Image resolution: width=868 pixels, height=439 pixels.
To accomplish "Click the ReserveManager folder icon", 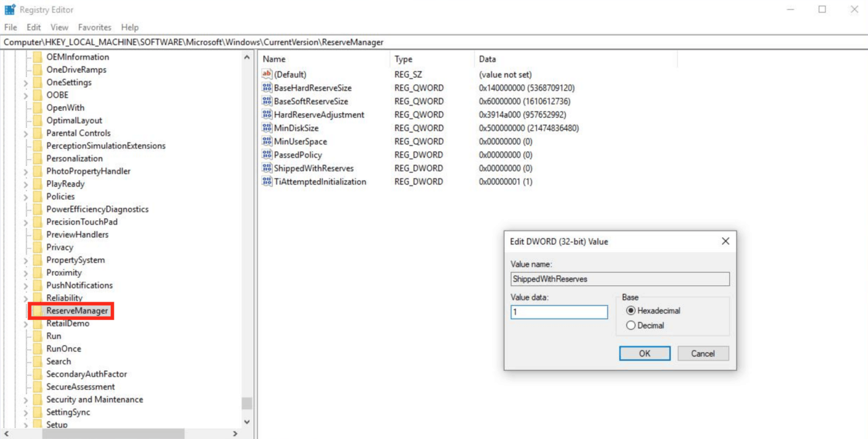I will point(36,310).
